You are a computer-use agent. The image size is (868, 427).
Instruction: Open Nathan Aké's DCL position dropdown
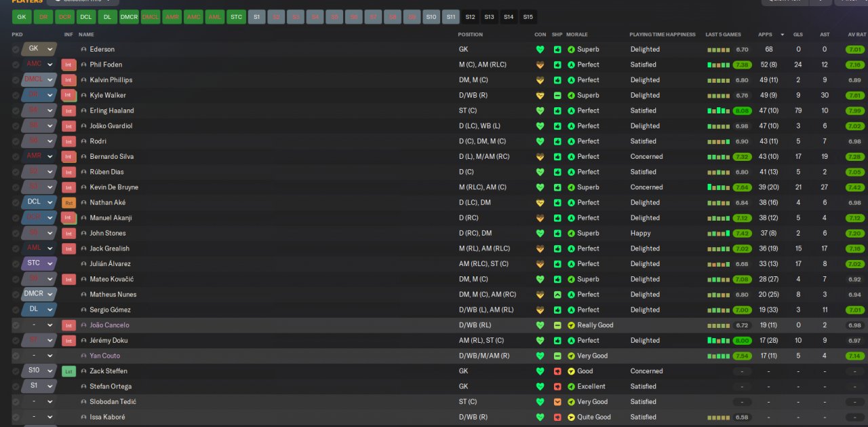(39, 202)
